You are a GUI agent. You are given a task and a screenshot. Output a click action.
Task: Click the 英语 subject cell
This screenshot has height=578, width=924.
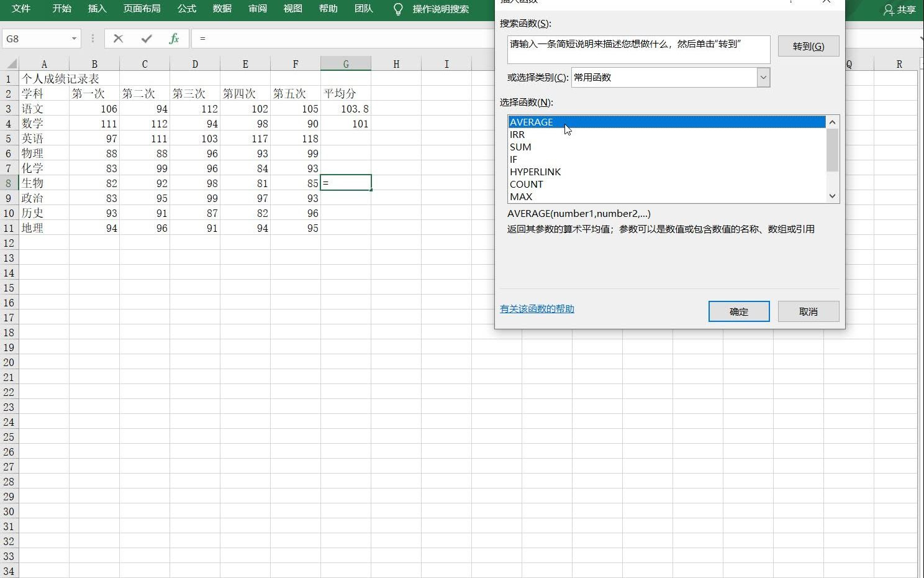tap(44, 139)
